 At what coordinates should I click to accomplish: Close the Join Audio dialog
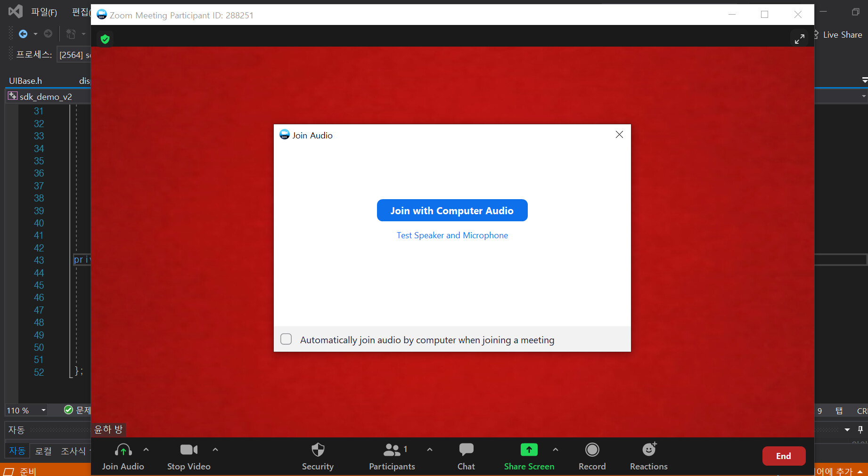click(619, 135)
